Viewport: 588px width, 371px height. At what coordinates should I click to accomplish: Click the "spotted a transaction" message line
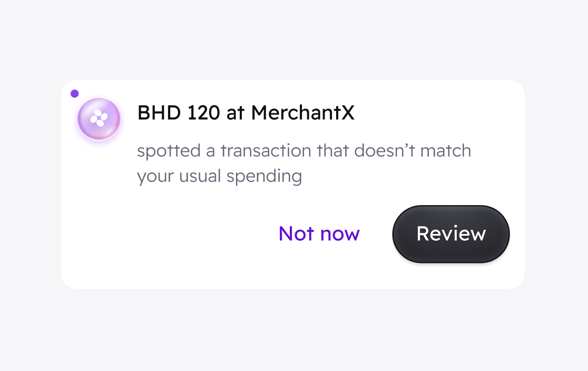pos(304,151)
